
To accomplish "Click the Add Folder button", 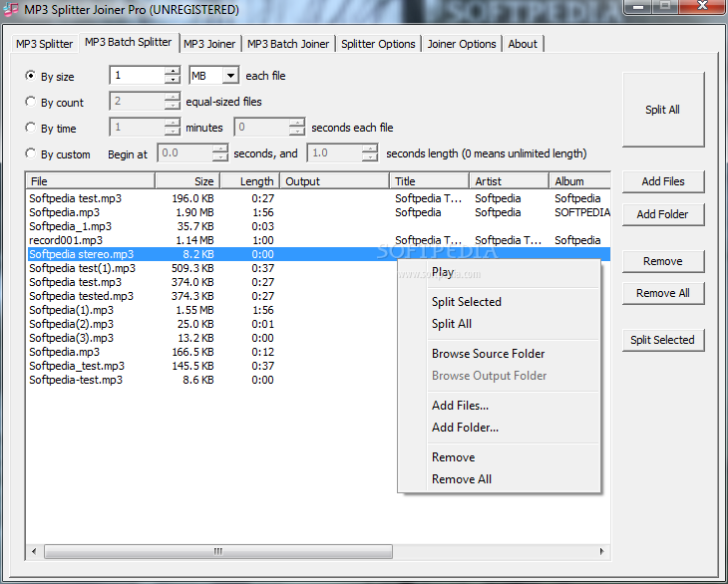I will pos(663,214).
